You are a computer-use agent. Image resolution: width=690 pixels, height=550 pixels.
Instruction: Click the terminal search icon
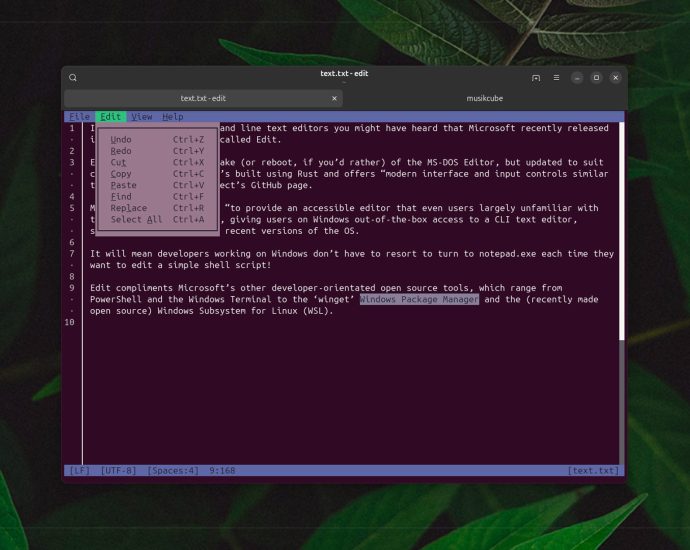pyautogui.click(x=73, y=78)
